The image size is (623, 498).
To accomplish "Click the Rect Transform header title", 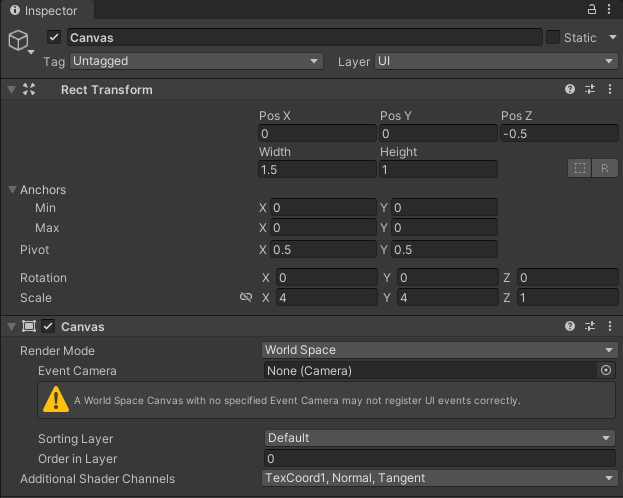I will [106, 90].
